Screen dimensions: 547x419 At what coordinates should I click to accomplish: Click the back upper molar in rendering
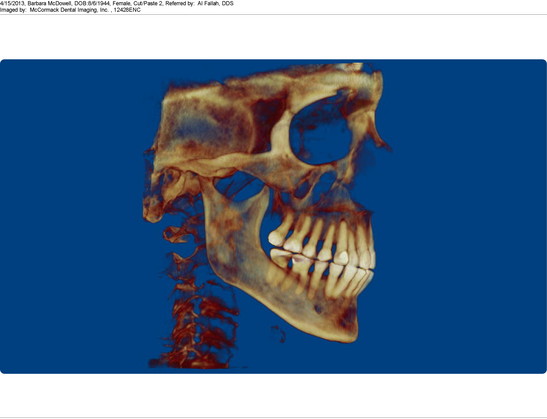(277, 238)
